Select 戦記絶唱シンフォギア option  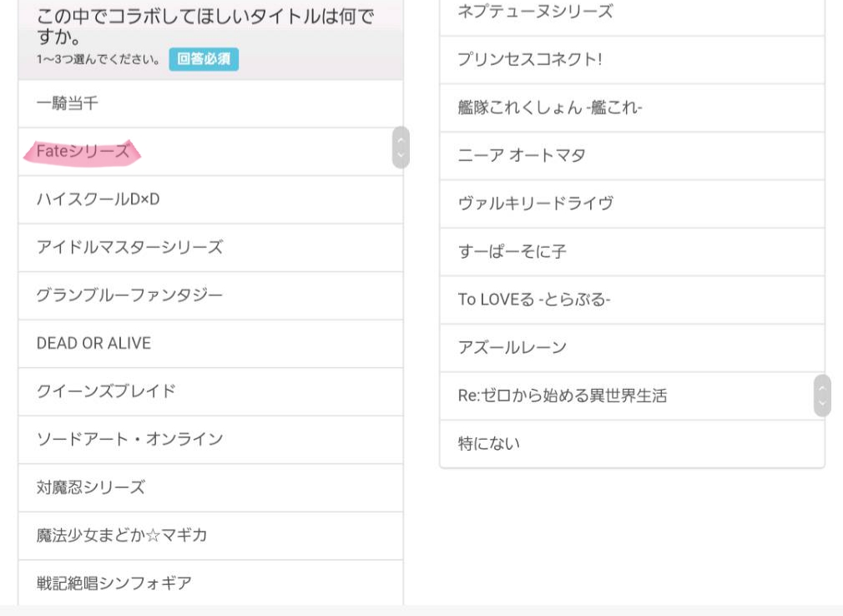pos(114,583)
